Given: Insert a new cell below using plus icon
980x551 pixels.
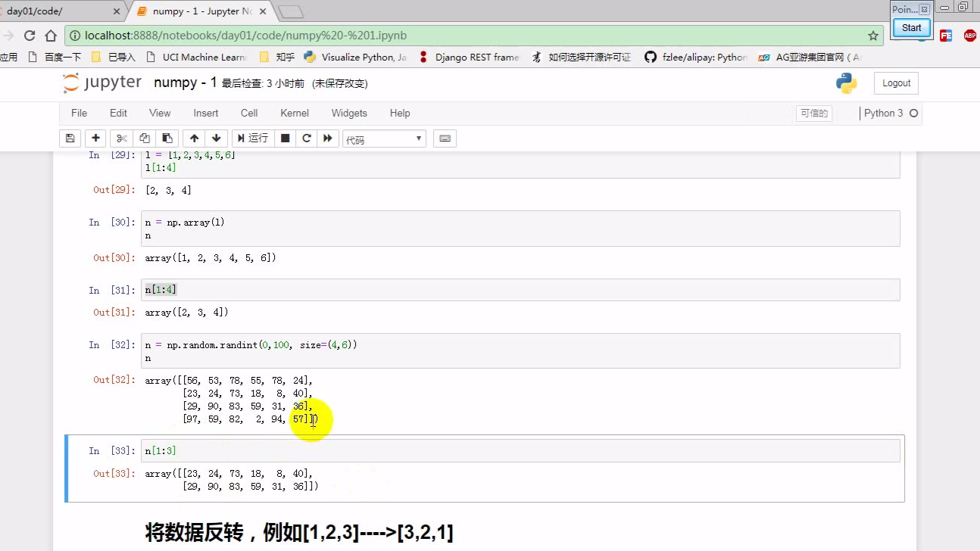Looking at the screenshot, I should (95, 139).
